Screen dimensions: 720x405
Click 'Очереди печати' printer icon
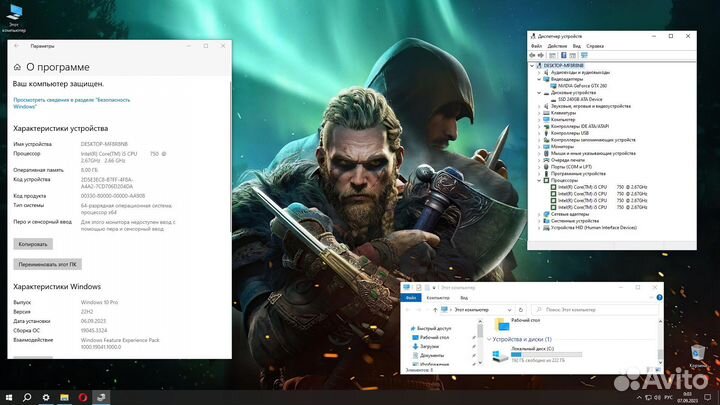click(x=546, y=160)
